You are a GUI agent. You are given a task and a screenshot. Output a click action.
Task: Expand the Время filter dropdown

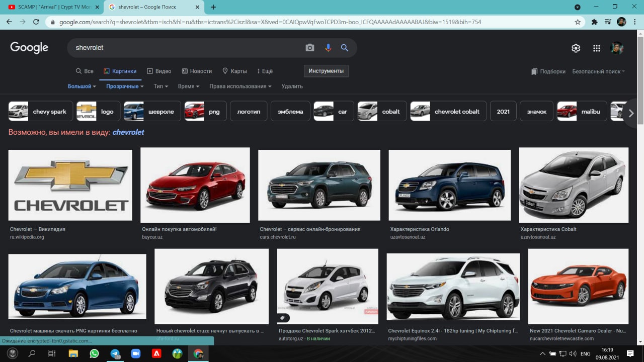(189, 86)
